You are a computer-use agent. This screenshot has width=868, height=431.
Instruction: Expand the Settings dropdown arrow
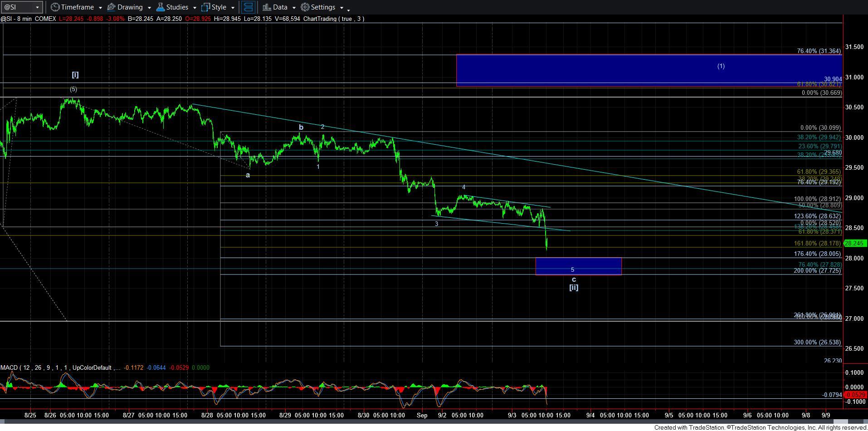341,8
